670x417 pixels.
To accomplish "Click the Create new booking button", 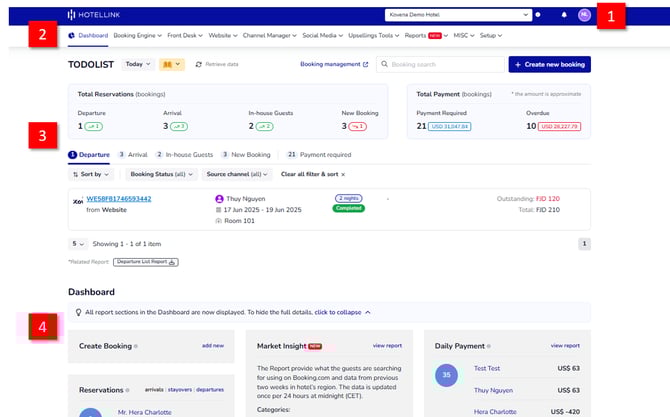I will 549,64.
